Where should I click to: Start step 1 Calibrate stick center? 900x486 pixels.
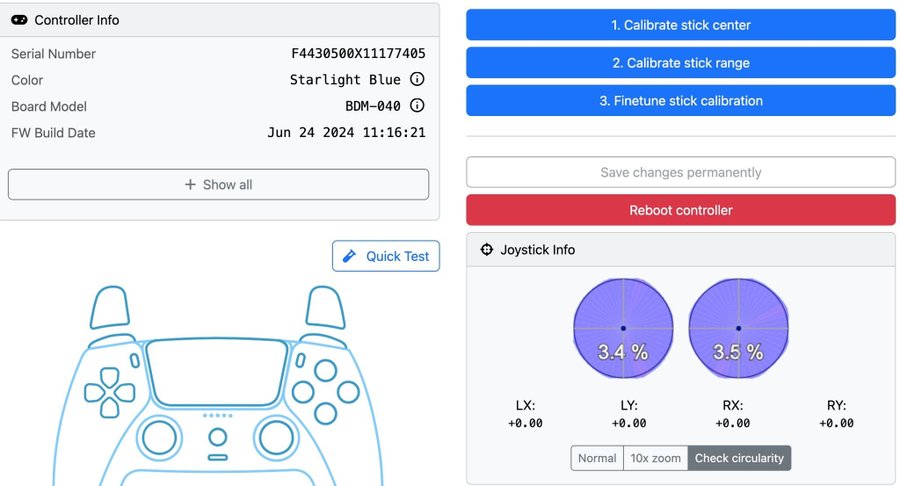pos(680,25)
